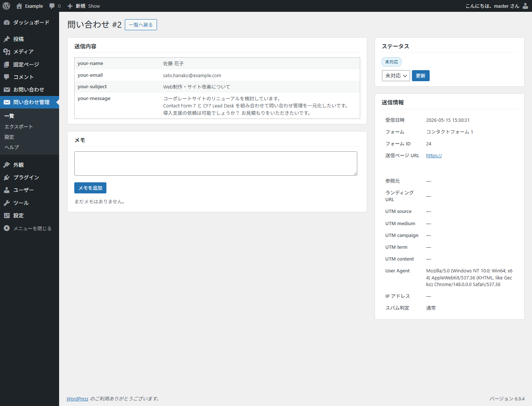Click the ユーザー person icon

coord(7,190)
